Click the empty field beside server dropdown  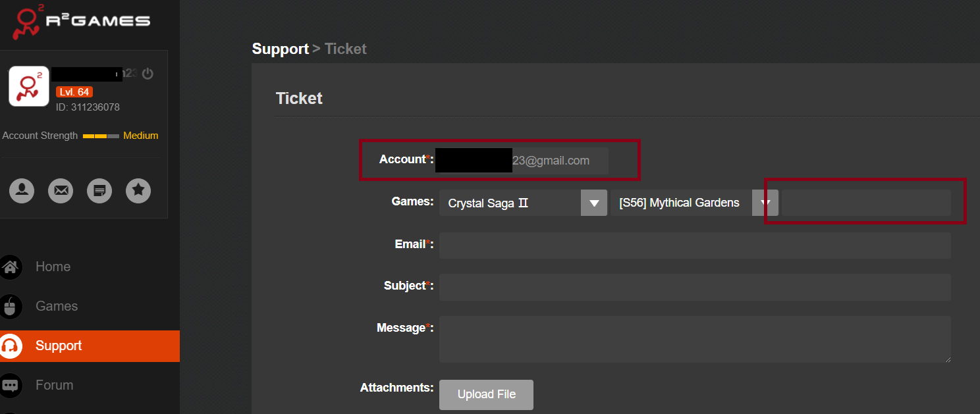(865, 203)
